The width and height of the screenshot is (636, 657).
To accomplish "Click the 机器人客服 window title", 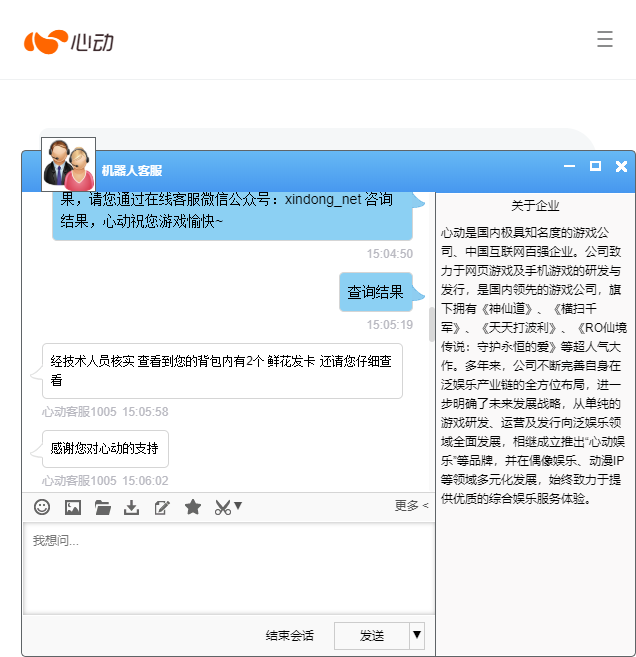I will (x=132, y=171).
